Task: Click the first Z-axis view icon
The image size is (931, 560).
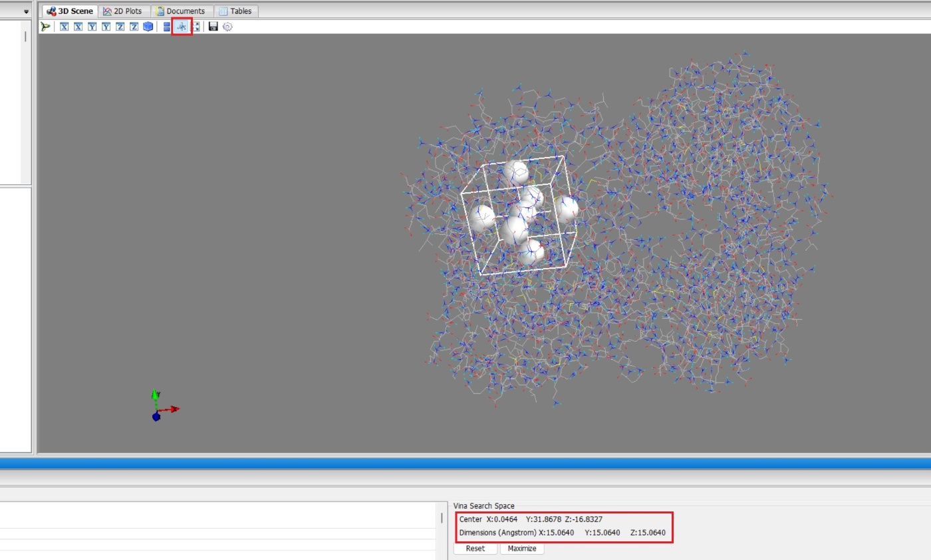Action: [x=120, y=27]
